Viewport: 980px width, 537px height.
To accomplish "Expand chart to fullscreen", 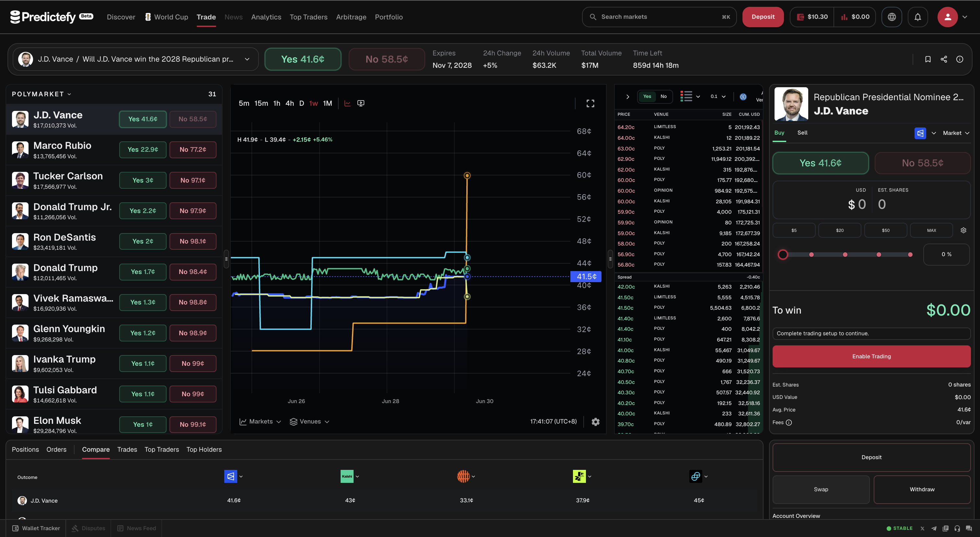I will click(590, 103).
